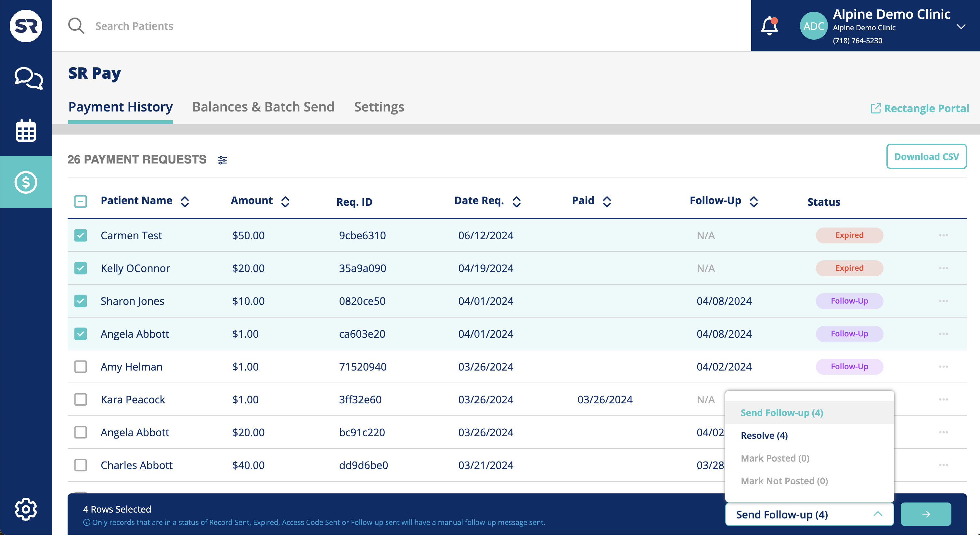Choose Resolve (4) menu option
The height and width of the screenshot is (535, 980).
[x=809, y=435]
